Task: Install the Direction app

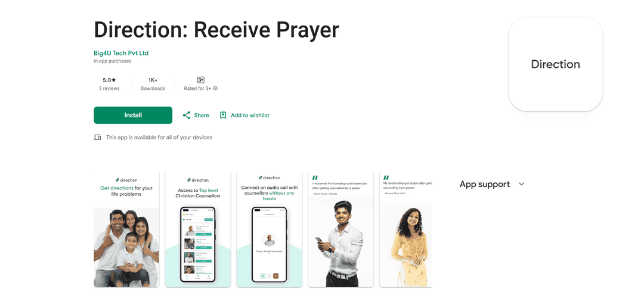Action: click(133, 116)
